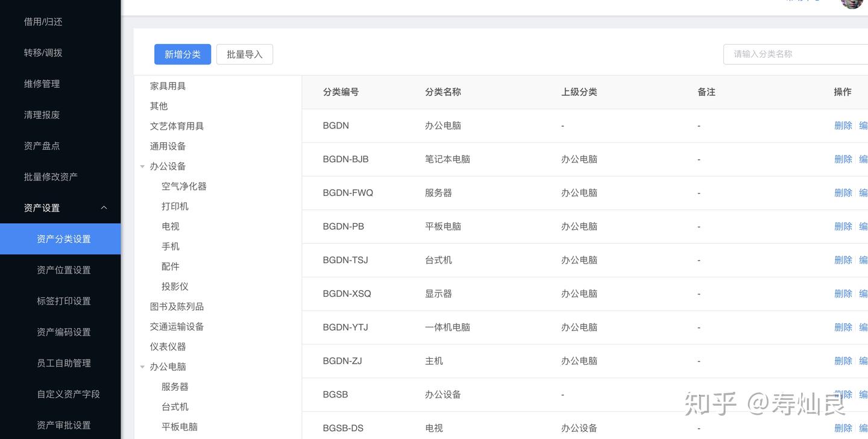Open 资产盘点 from the sidebar
Screen dimensions: 868x439
pos(42,146)
